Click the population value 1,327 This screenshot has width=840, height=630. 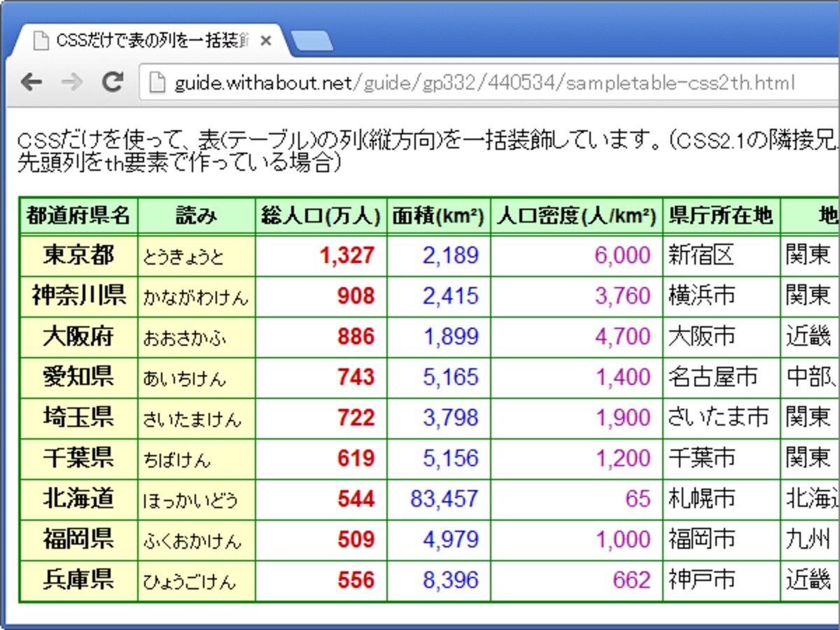click(347, 256)
